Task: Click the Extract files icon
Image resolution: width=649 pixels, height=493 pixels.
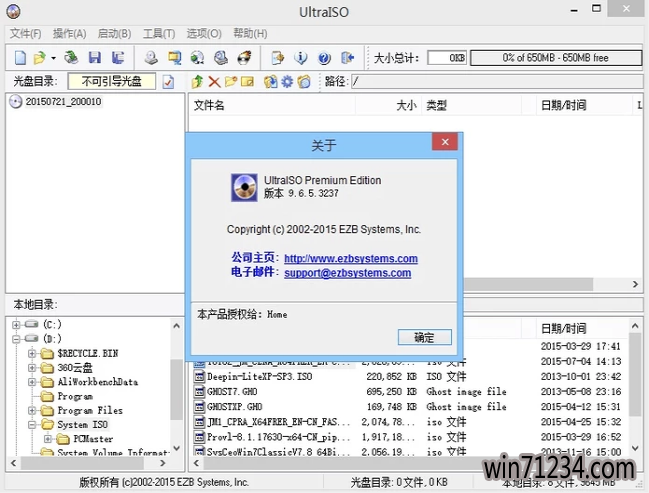Action: [x=270, y=82]
